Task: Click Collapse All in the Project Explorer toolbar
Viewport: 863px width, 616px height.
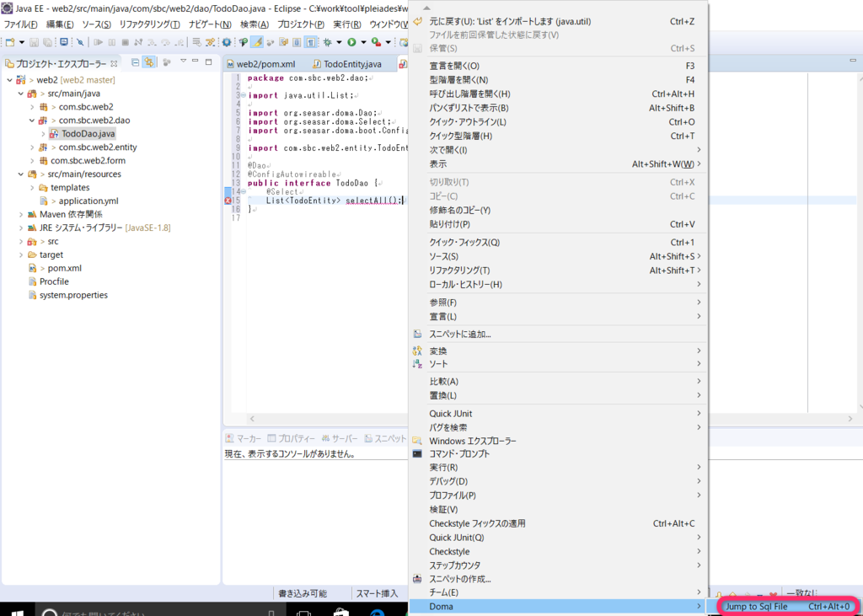Action: coord(135,62)
